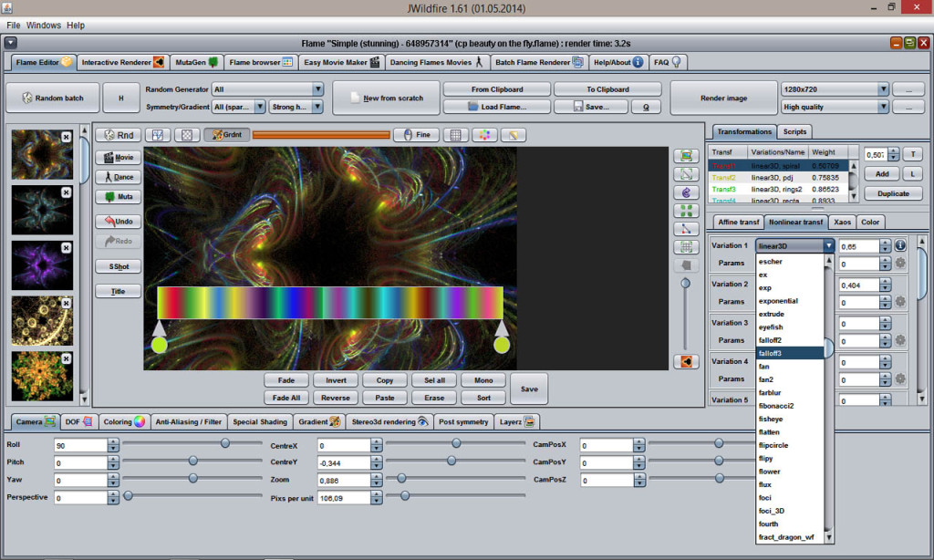Open the window menu arrow icon at top-left
The image size is (934, 560).
(10, 43)
